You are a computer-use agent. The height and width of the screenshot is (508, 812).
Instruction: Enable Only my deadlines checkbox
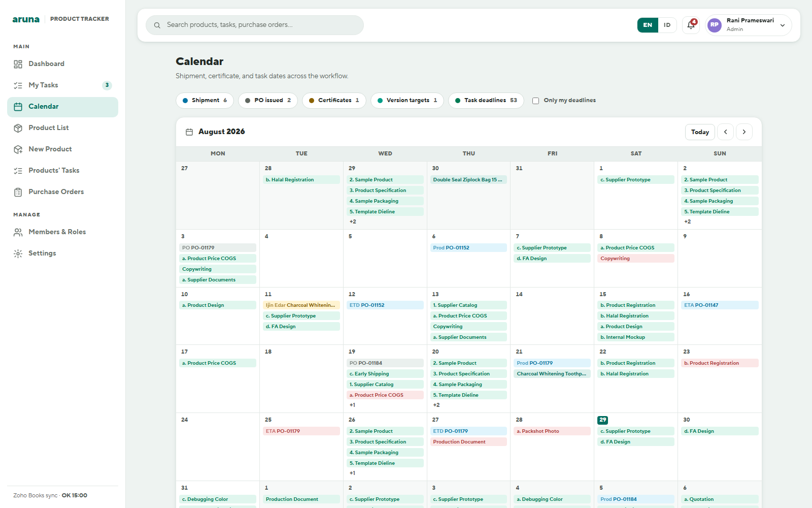[535, 101]
